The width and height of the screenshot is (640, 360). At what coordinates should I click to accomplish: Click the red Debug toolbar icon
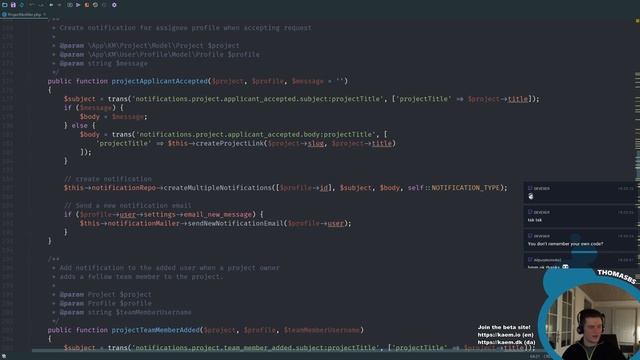pyautogui.click(x=87, y=5)
